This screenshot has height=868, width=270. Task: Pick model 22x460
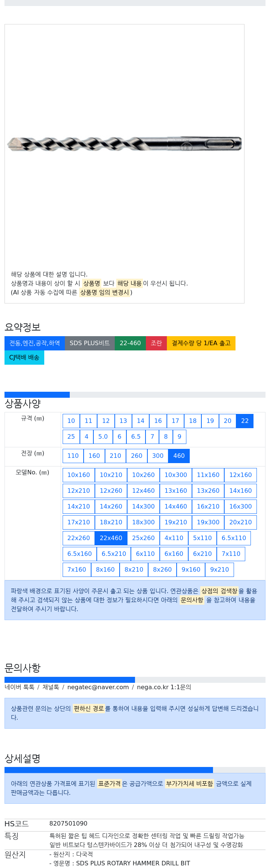[111, 538]
